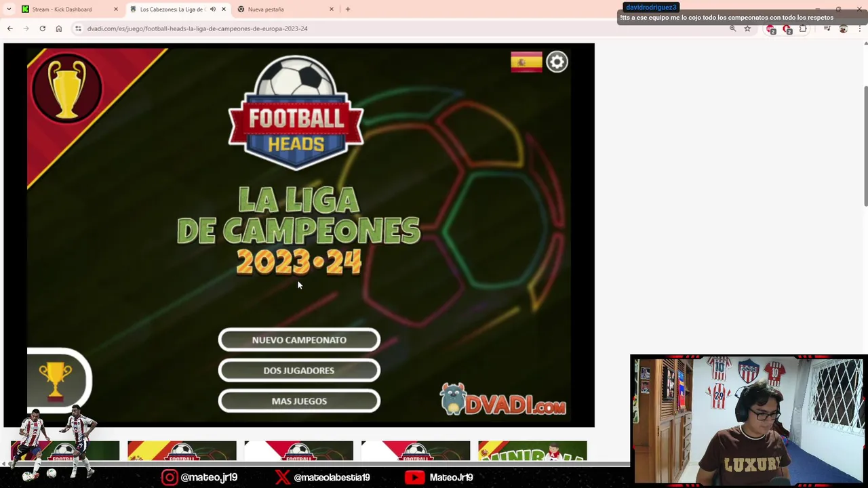Close the Kick Dashboard tab

115,9
